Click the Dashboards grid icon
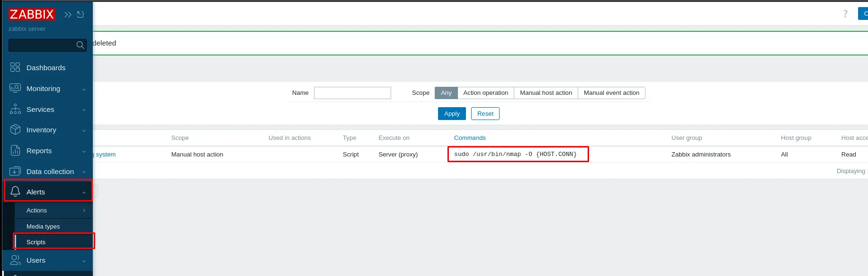Screen dimensions: 868x276 coord(15,67)
